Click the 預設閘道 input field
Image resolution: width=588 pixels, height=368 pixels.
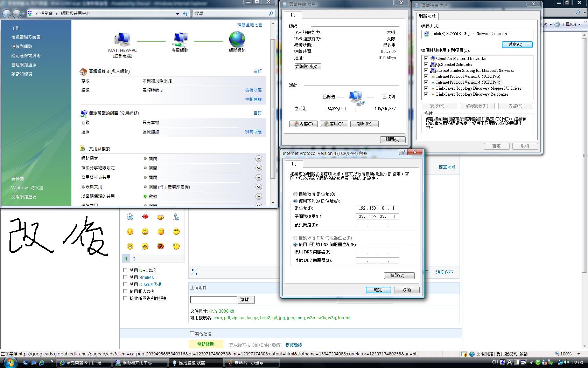pos(377,225)
